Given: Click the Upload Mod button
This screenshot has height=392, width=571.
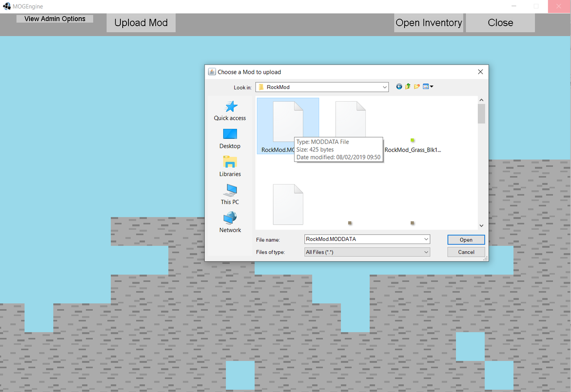Looking at the screenshot, I should tap(141, 23).
